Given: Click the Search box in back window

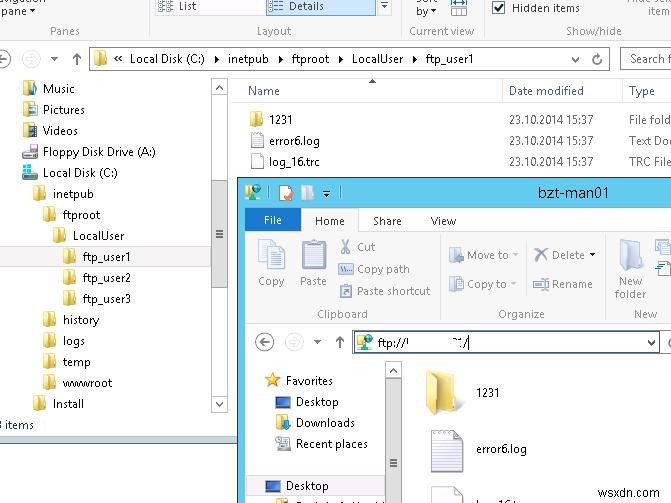Looking at the screenshot, I should [x=645, y=59].
